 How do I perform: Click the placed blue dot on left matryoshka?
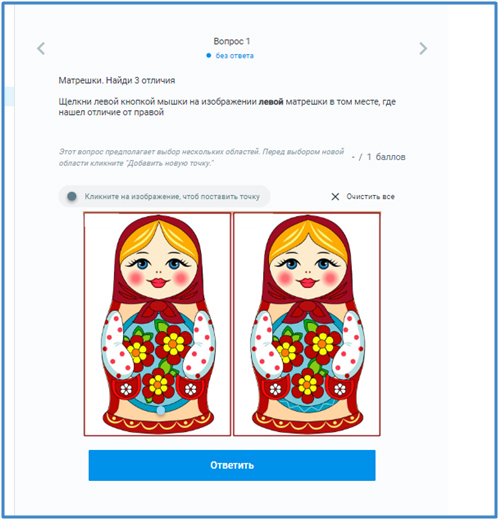[x=161, y=410]
